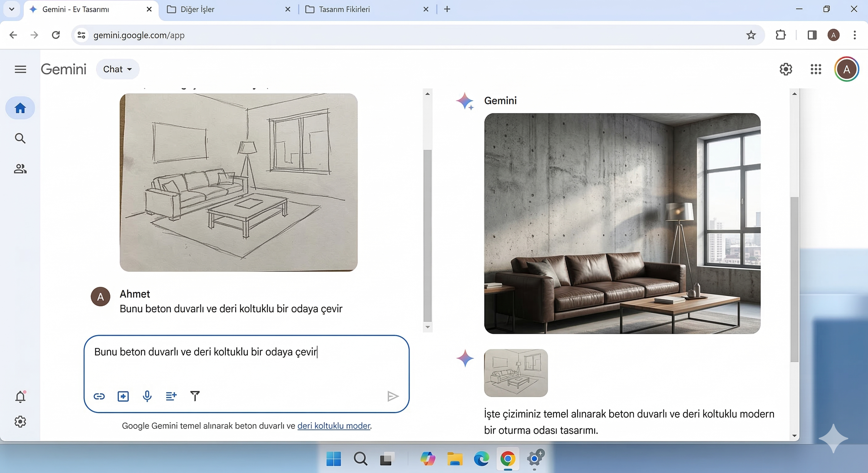Activate the microphone for voice input
Image resolution: width=868 pixels, height=473 pixels.
pyautogui.click(x=147, y=396)
